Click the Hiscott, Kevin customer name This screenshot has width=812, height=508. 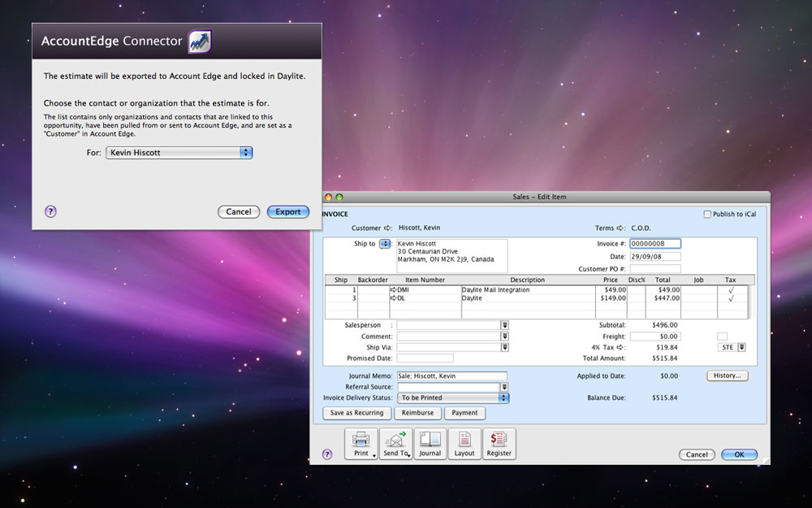click(420, 228)
